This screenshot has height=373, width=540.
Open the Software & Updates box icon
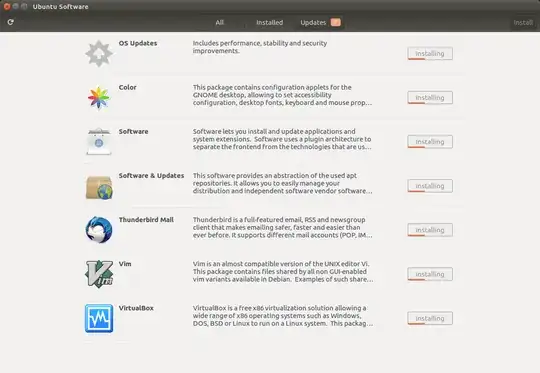point(99,187)
